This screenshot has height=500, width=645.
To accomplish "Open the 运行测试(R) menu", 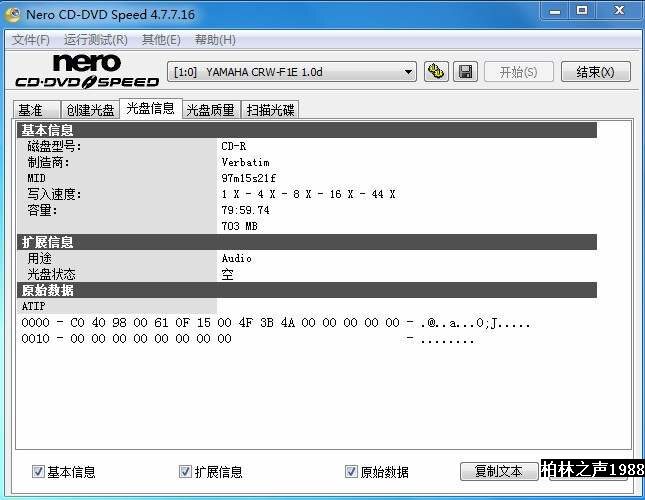I will click(x=95, y=40).
